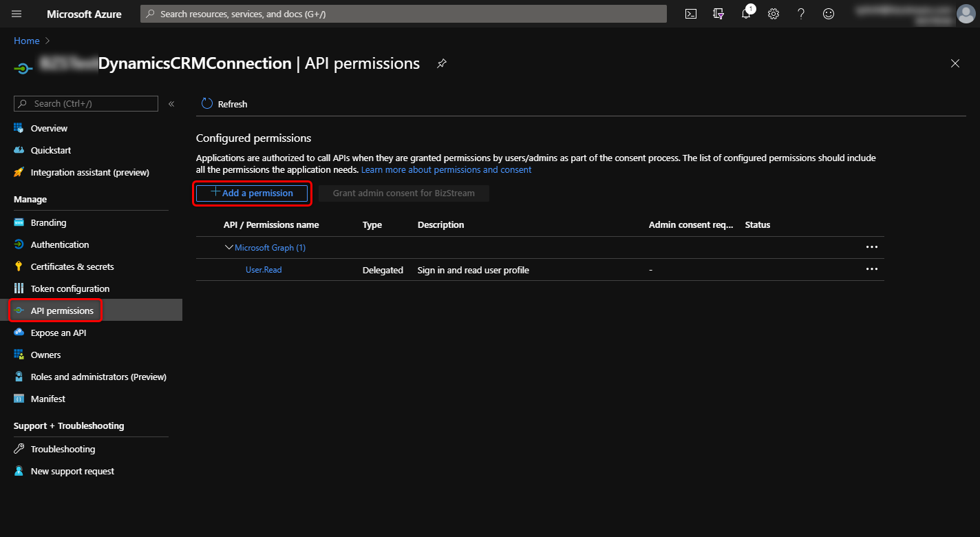Click the Overview icon in sidebar
Screen dimensions: 980x537
(x=19, y=128)
